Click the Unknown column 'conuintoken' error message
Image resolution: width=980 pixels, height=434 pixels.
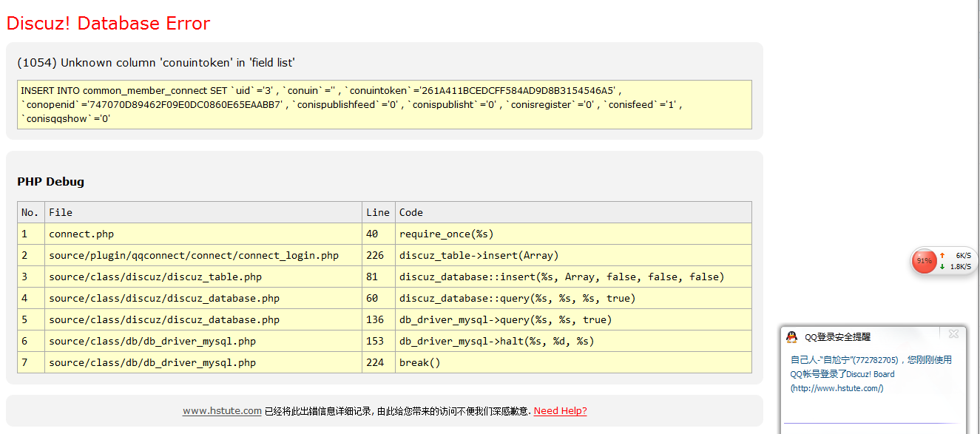coord(156,63)
